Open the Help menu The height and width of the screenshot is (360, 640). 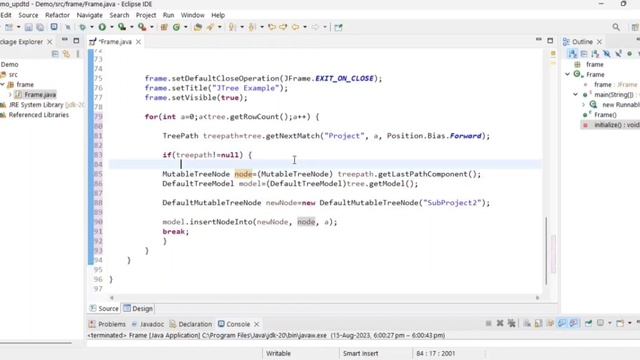218,15
